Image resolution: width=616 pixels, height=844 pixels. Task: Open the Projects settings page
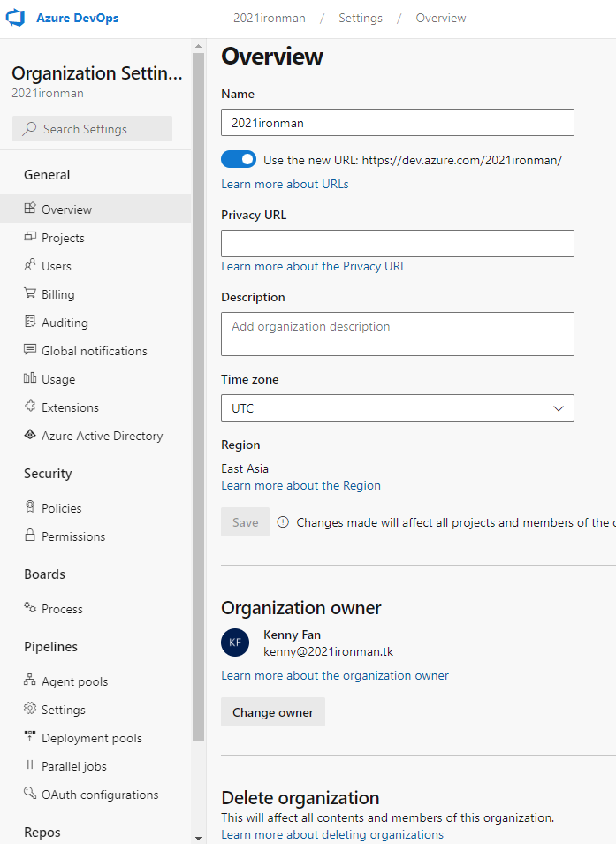pos(63,238)
